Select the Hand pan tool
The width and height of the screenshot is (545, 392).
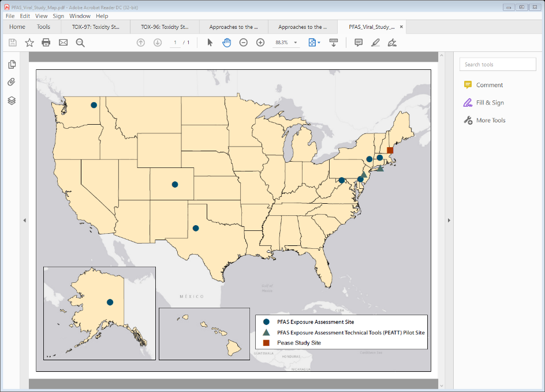point(227,43)
